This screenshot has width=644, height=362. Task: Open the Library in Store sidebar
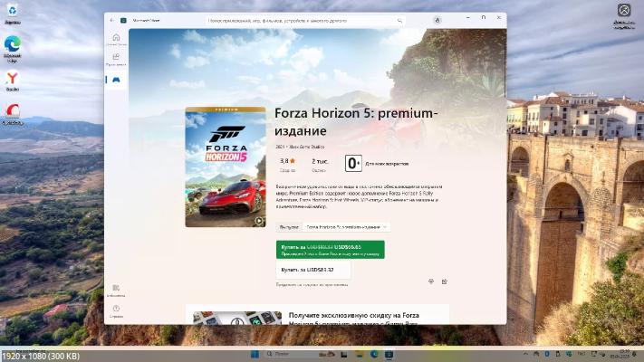point(116,291)
